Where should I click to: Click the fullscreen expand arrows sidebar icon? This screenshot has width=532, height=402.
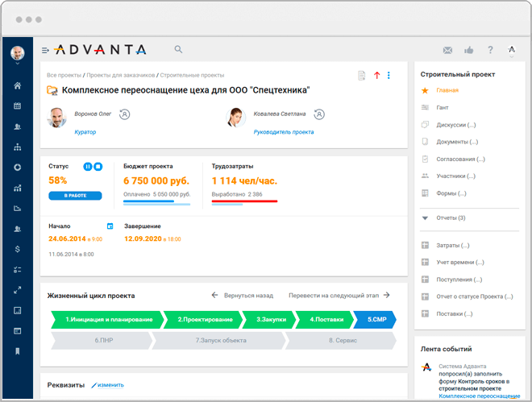(17, 290)
